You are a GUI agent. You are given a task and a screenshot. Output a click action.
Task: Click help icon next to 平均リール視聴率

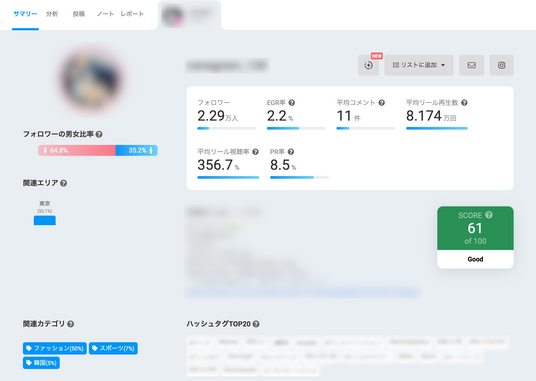(255, 152)
